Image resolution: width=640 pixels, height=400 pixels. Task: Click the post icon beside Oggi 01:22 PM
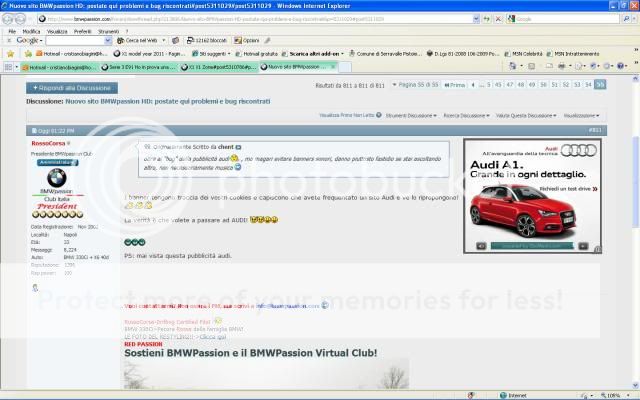(x=32, y=130)
